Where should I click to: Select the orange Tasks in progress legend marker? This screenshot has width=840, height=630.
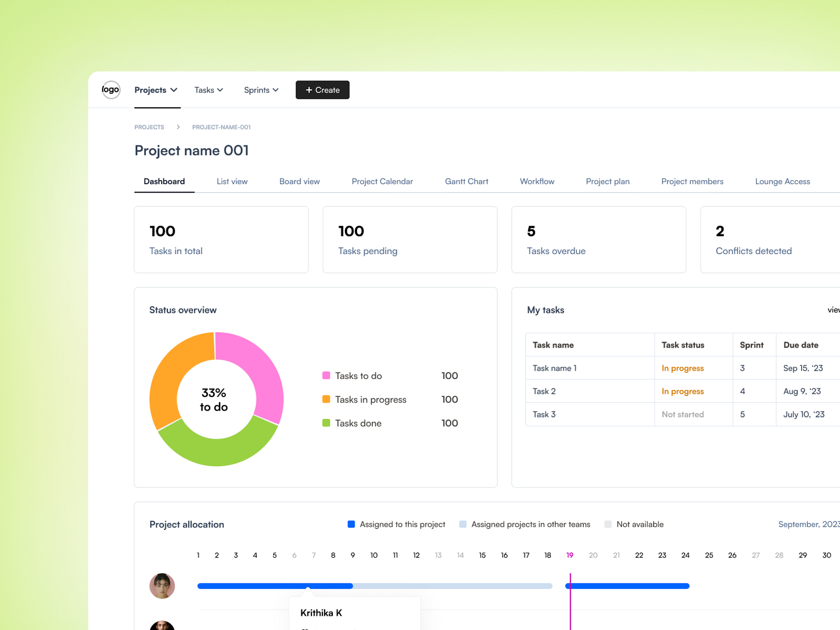[327, 400]
